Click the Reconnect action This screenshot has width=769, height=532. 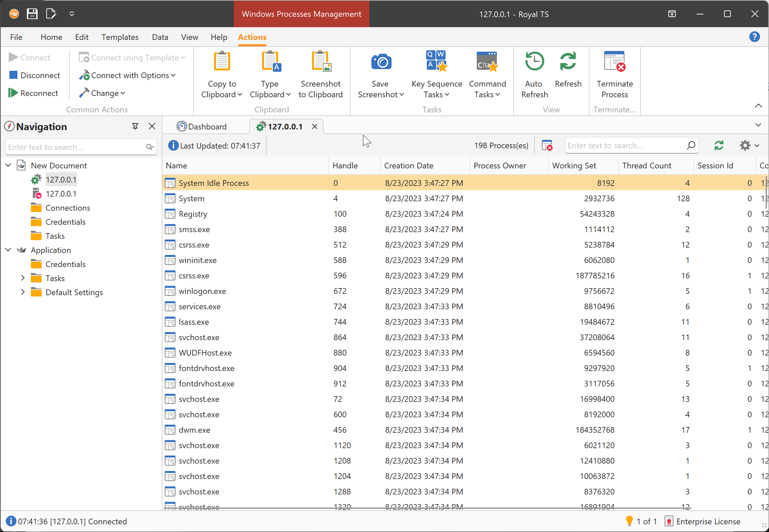(34, 93)
